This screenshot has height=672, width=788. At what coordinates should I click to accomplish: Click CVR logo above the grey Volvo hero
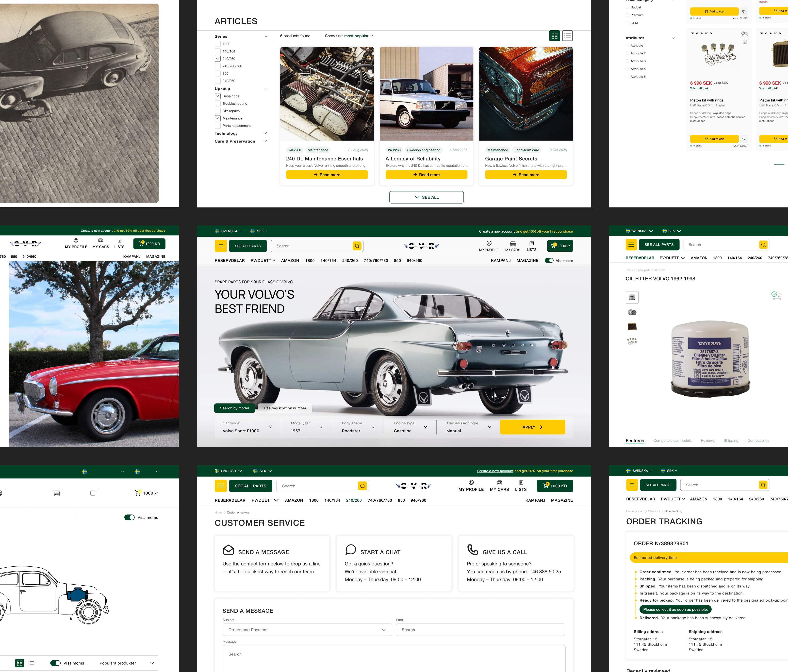421,246
